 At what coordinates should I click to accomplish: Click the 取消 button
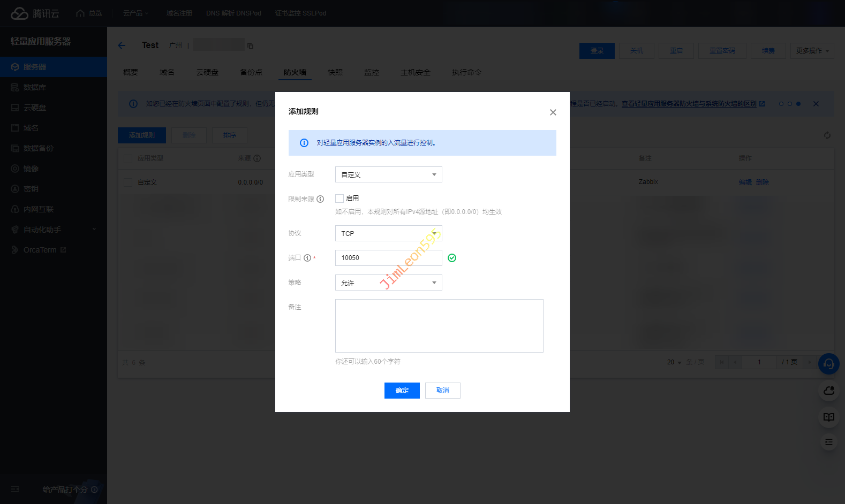coord(442,391)
